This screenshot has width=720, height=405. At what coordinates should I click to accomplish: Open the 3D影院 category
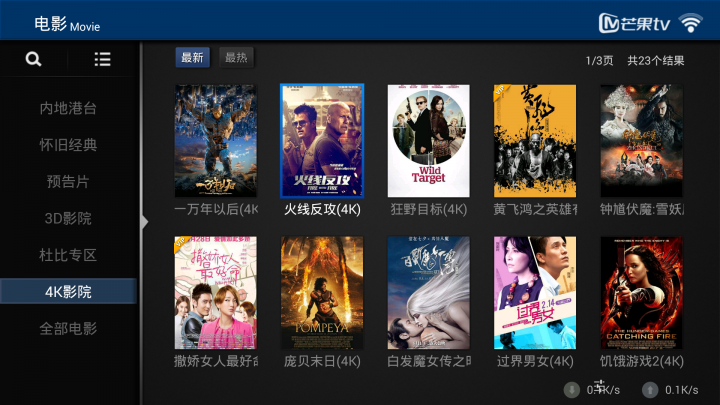(68, 219)
